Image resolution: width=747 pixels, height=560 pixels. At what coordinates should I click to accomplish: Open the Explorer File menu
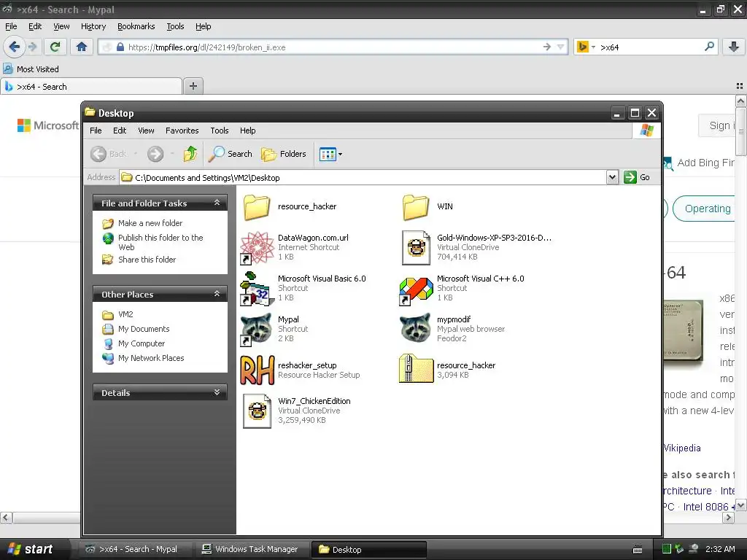[x=96, y=131]
